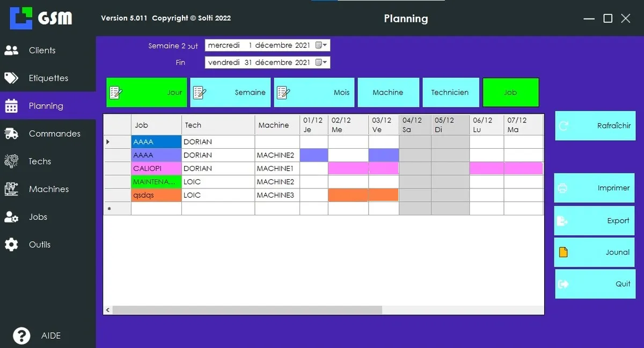Switch planning view to Mois
The image size is (644, 348).
(x=314, y=92)
